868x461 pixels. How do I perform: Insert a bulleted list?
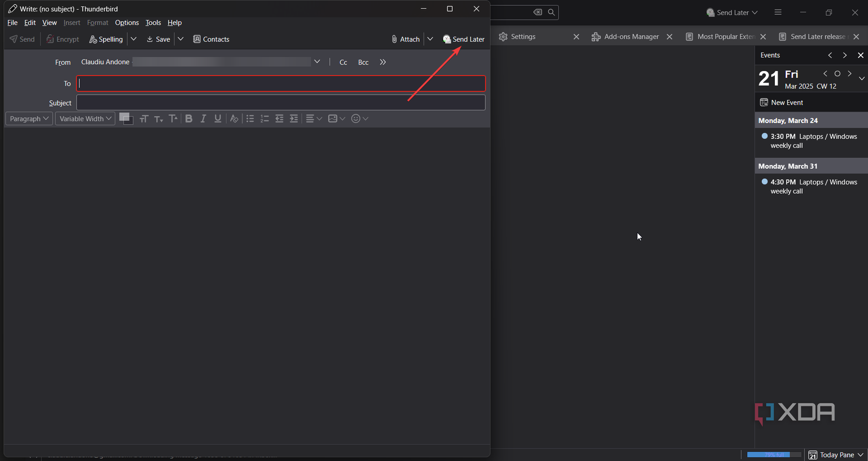250,119
